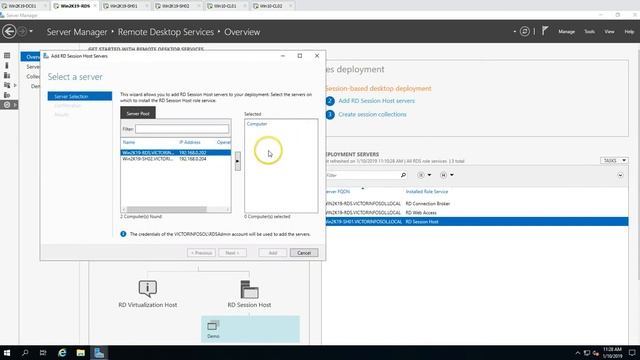
Task: Go back with Server Manager back arrow
Action: 9,31
